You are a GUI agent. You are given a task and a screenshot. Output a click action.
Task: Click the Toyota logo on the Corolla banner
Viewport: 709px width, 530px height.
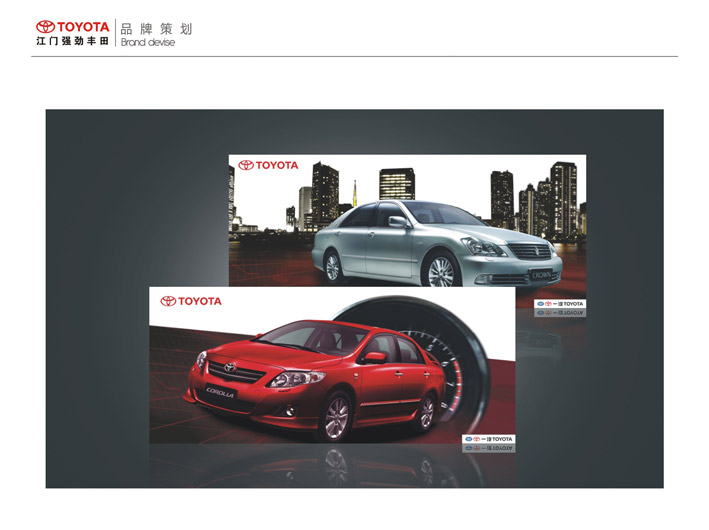tap(191, 301)
